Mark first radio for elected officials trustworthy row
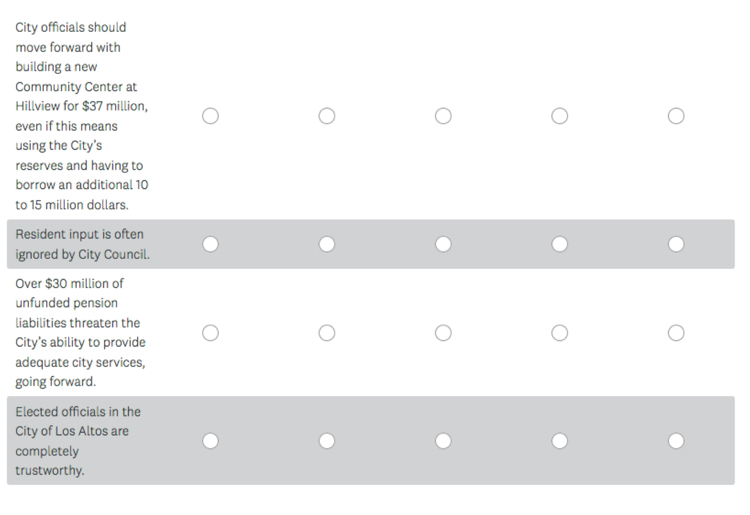This screenshot has height=515, width=750. coord(210,441)
